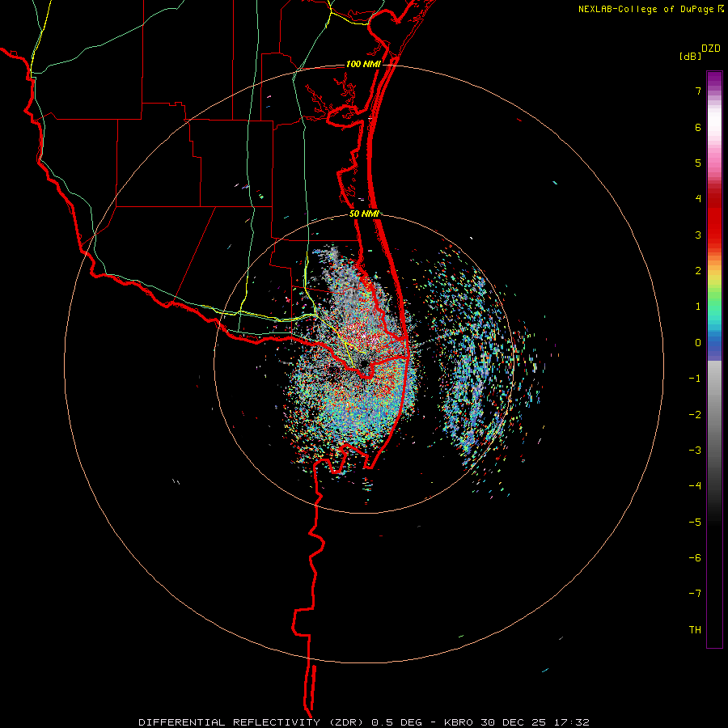Click the -2 value on the color scale
728x728 pixels.
pos(695,415)
